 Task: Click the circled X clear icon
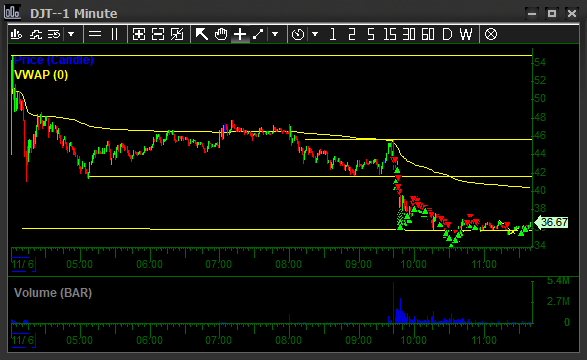[491, 34]
